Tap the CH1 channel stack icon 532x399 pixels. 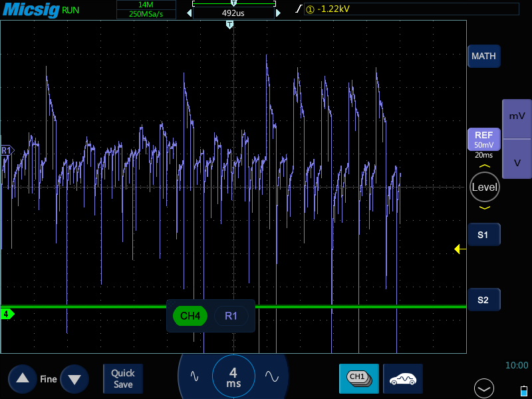358,378
